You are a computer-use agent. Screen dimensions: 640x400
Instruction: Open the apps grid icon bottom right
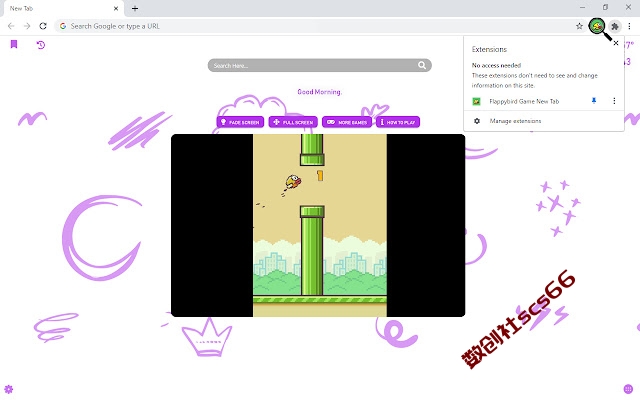(x=628, y=389)
